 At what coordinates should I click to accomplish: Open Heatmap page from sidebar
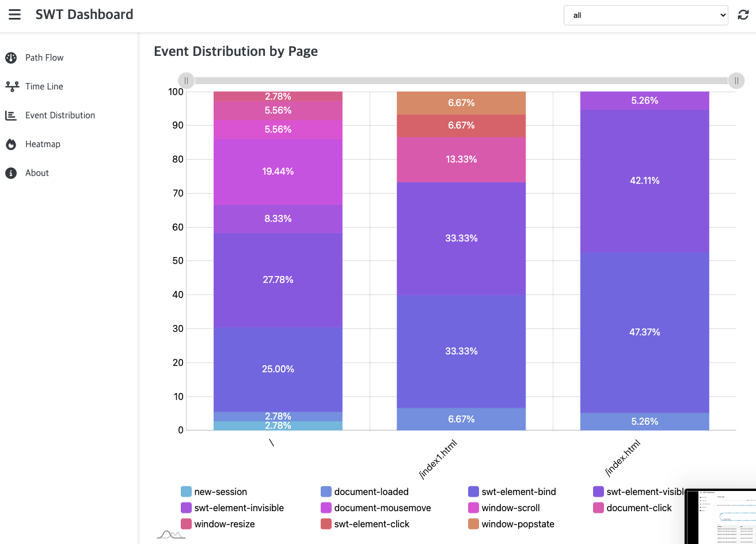[43, 144]
